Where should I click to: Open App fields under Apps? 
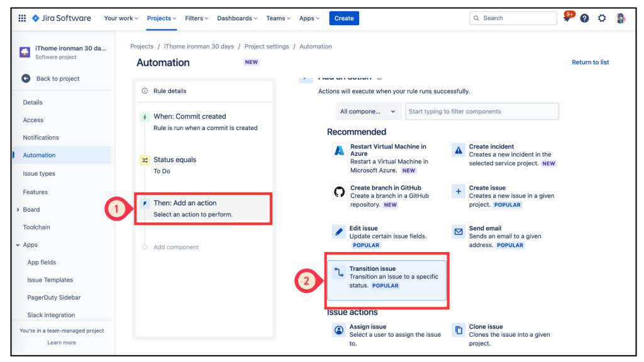pyautogui.click(x=42, y=262)
